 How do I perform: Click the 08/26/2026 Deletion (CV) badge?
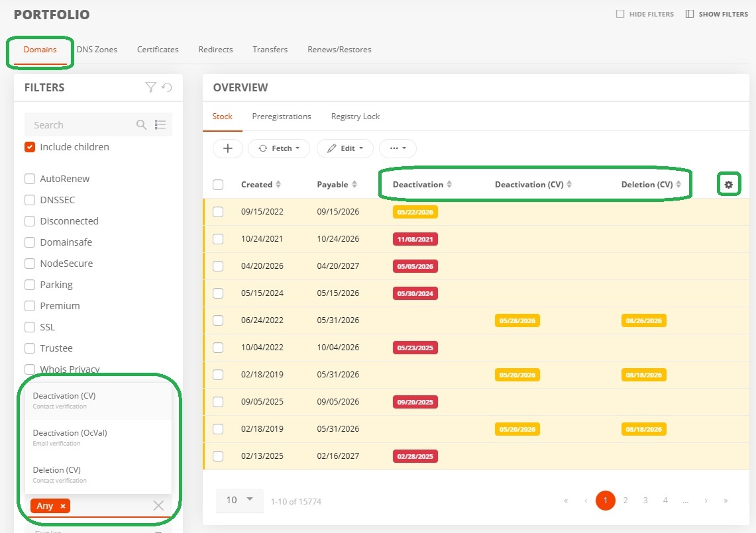coord(643,320)
